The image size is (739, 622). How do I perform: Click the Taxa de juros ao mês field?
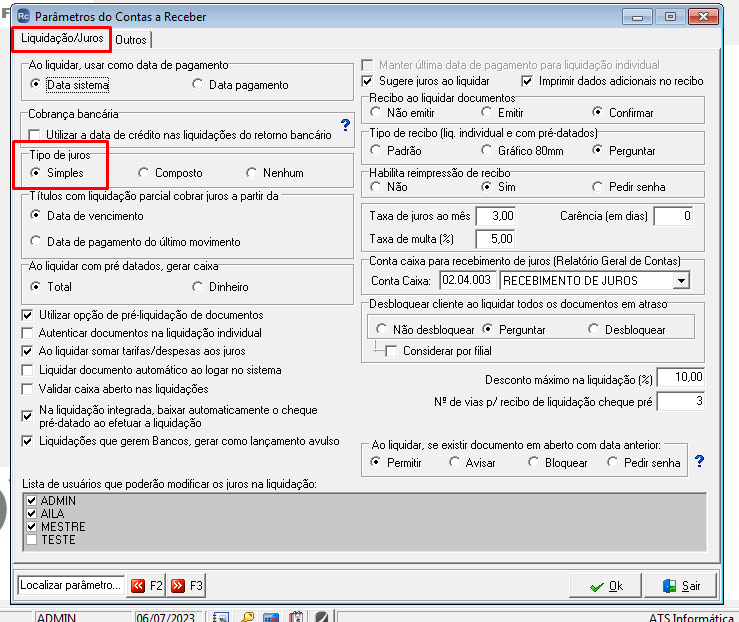tap(495, 216)
